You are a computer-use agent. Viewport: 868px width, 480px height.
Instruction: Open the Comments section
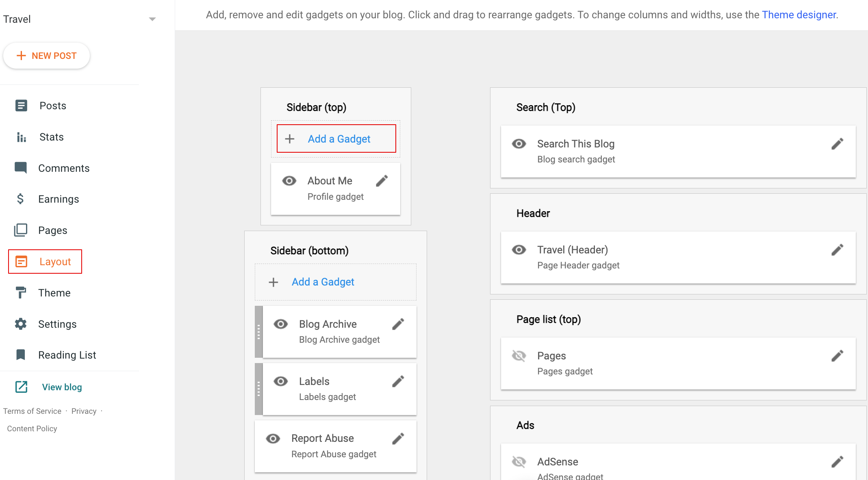coord(64,168)
